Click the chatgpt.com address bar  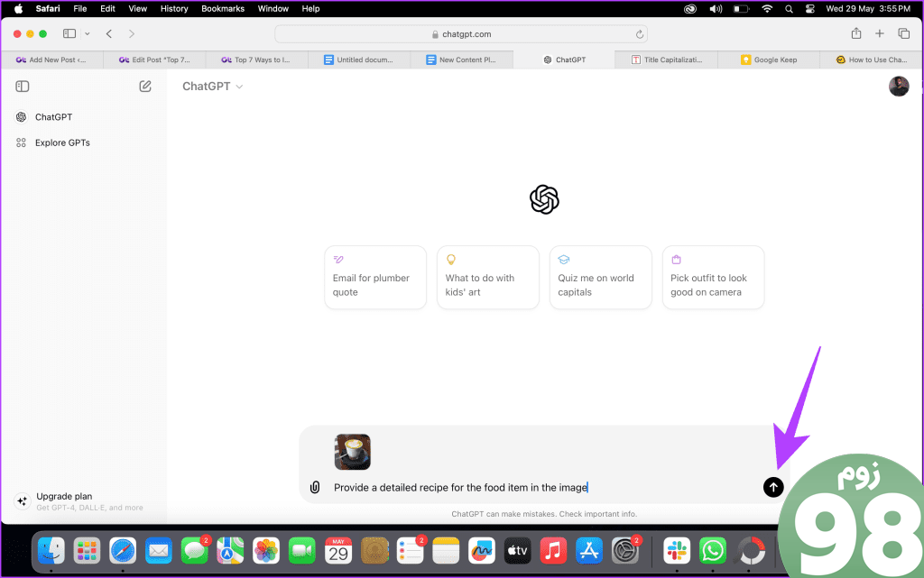461,34
